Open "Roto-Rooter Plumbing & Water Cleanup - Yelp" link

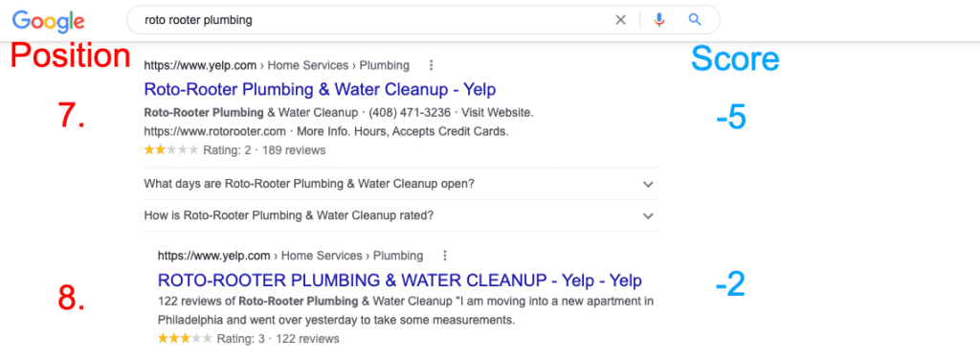(320, 89)
